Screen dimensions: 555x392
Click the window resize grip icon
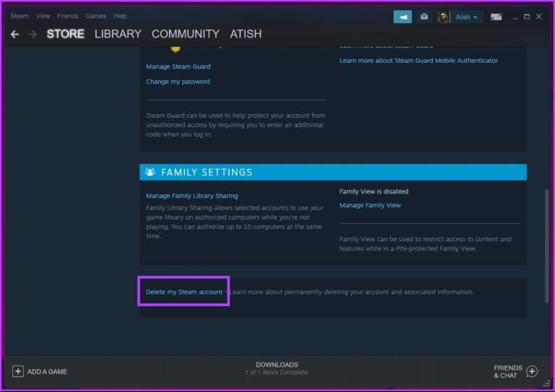tap(547, 384)
